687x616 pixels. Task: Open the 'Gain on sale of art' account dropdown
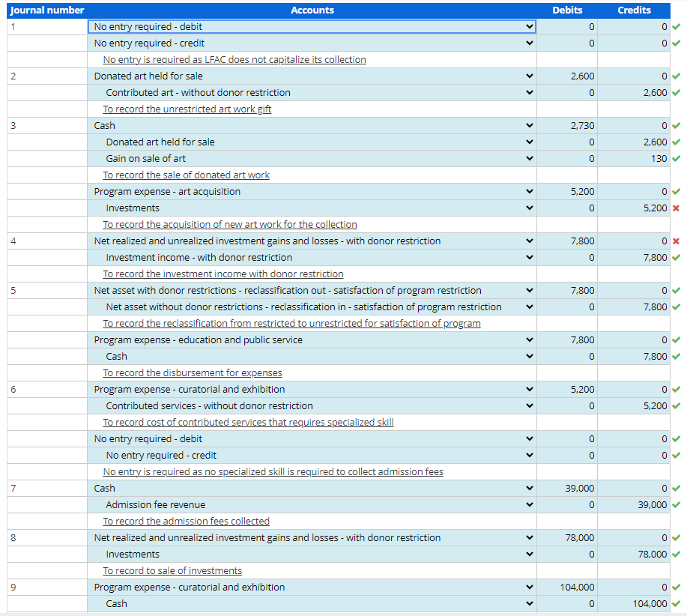(312, 159)
